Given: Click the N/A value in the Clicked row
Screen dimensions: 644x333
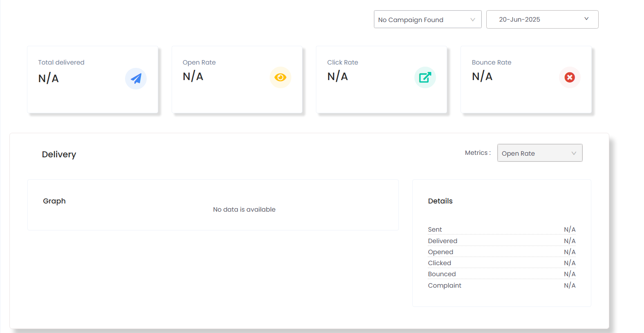Looking at the screenshot, I should 570,263.
